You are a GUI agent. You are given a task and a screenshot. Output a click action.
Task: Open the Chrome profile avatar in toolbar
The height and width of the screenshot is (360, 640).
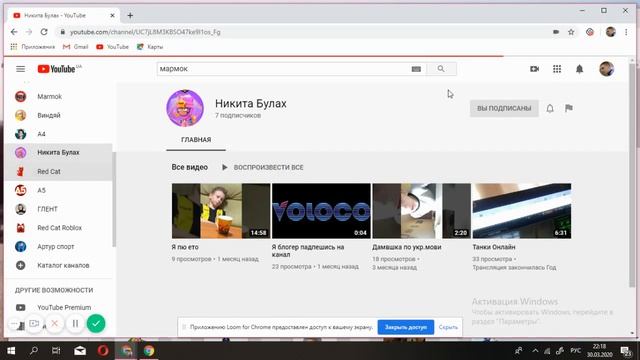(611, 32)
